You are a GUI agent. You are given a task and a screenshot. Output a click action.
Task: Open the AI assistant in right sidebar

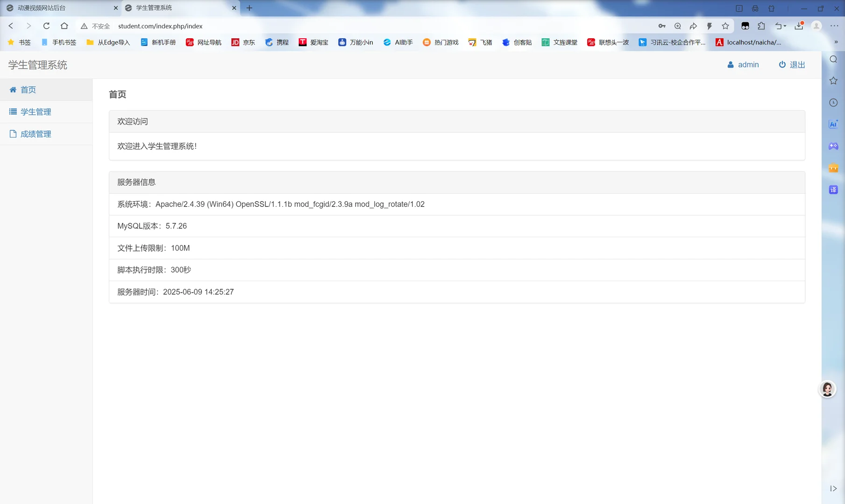[x=833, y=124]
